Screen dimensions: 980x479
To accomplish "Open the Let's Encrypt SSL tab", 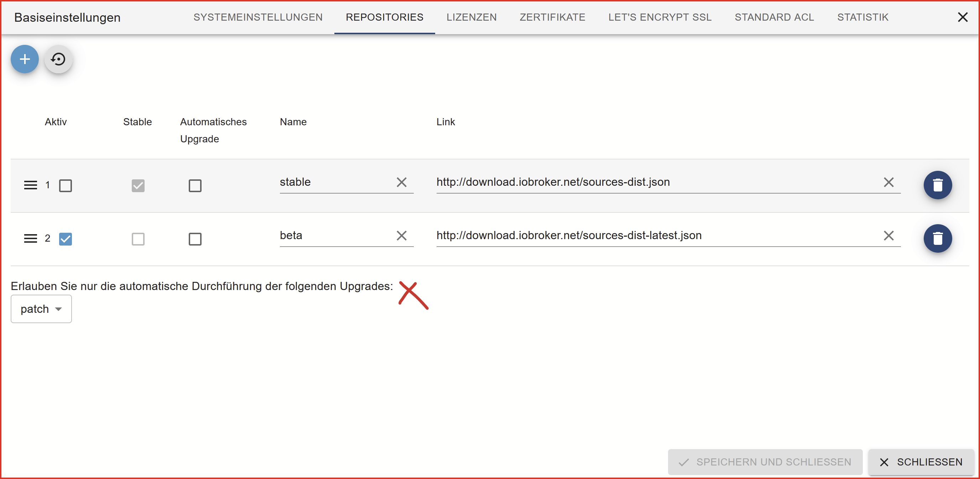I will click(660, 17).
